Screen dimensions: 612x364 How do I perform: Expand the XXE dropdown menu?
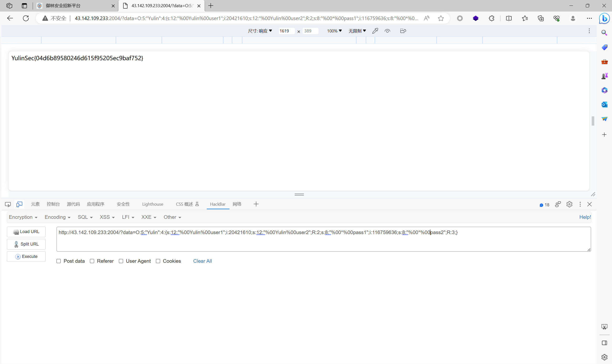coord(149,217)
